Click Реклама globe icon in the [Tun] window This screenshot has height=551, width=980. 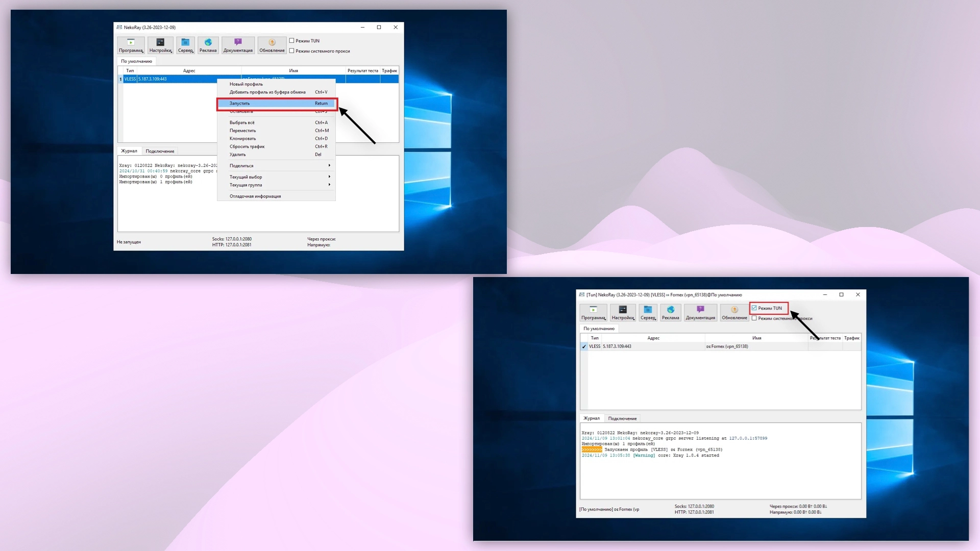[x=670, y=312]
